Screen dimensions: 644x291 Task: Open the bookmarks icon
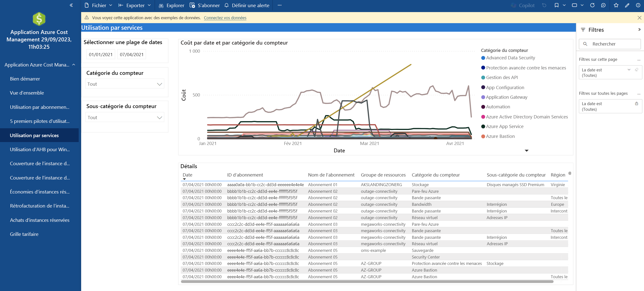(556, 5)
